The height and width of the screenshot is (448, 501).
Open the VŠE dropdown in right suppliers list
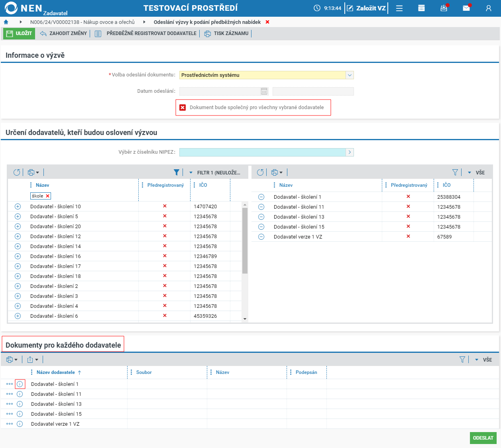(x=476, y=172)
